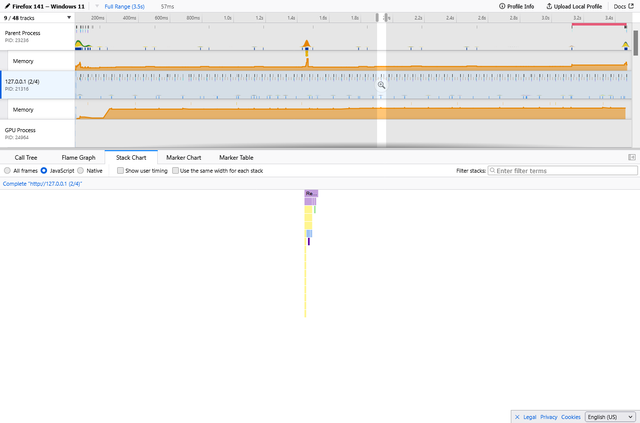Toggle the sidebar icon at the tab bar's right end
Viewport: 640px width, 423px height.
(x=632, y=158)
